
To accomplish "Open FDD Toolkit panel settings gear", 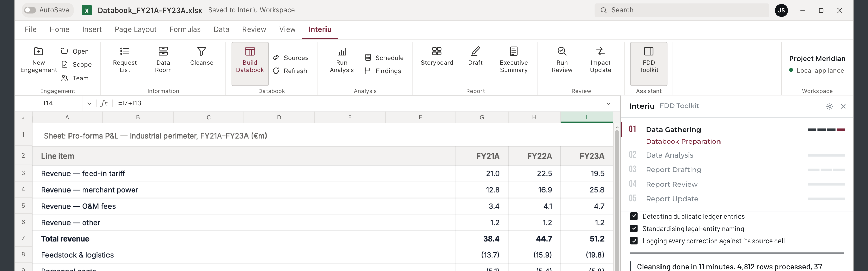I will click(x=829, y=106).
